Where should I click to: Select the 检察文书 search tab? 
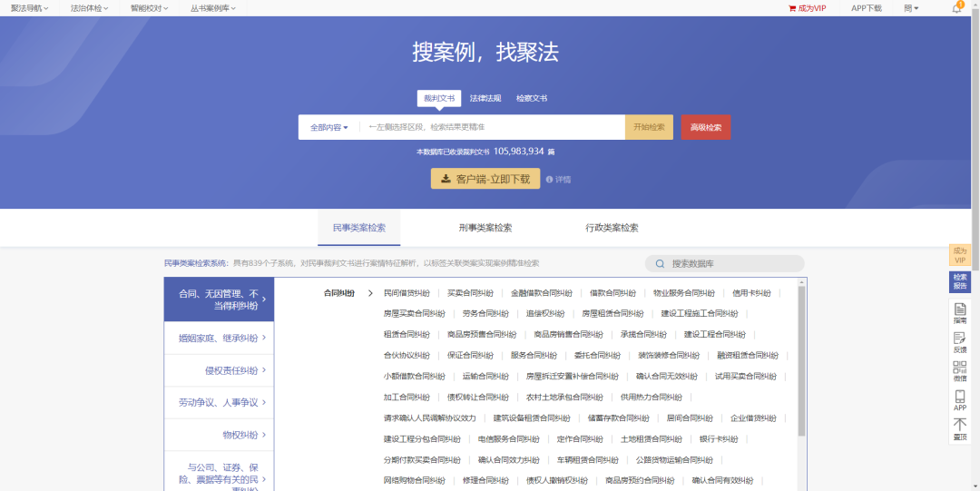(532, 99)
